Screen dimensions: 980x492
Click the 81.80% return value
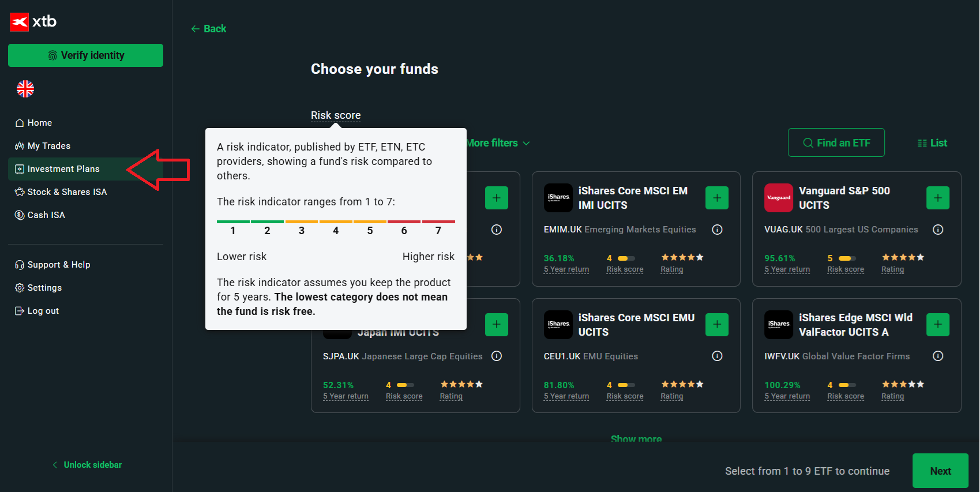[x=559, y=385]
